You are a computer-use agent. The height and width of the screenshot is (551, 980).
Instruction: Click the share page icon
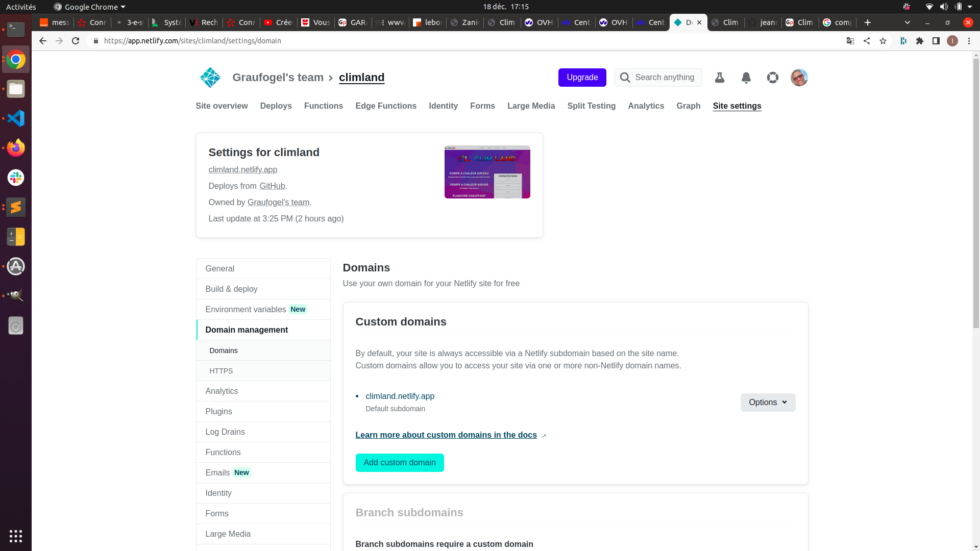tap(867, 41)
